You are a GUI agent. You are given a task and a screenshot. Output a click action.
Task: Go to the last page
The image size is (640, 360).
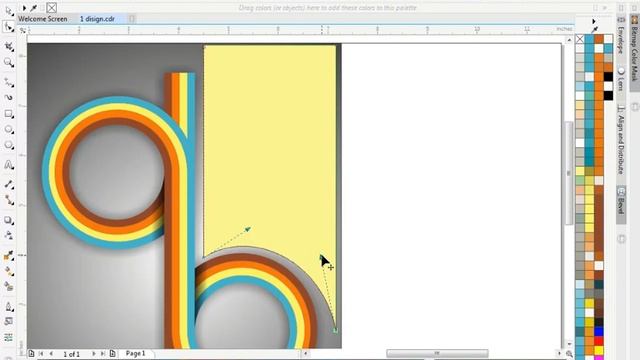[103, 353]
